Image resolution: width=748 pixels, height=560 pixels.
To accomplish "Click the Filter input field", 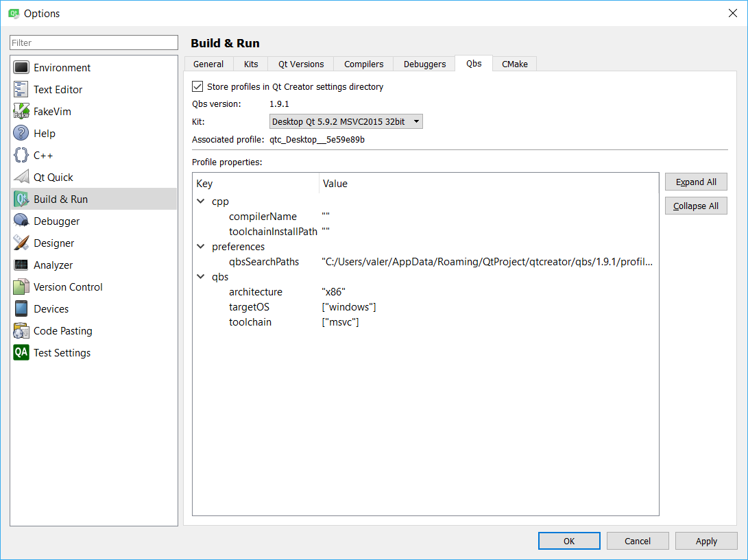I will pos(94,42).
